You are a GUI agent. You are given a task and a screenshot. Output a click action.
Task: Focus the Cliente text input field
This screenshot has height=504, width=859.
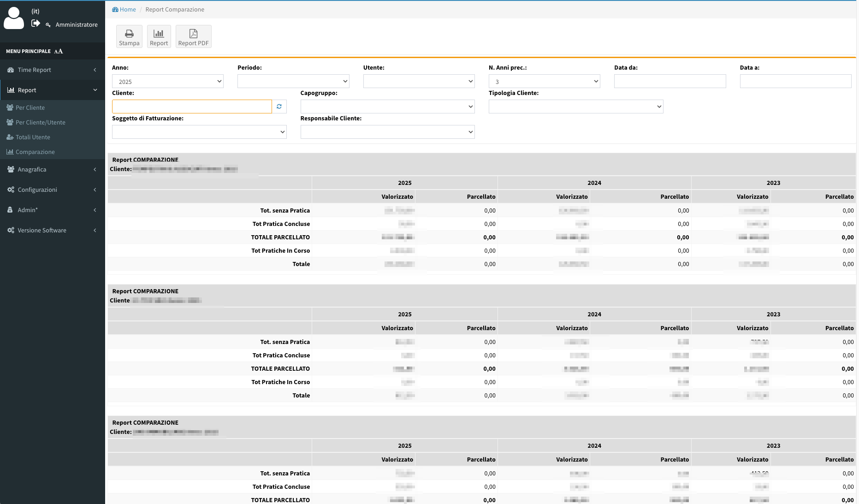(x=192, y=107)
